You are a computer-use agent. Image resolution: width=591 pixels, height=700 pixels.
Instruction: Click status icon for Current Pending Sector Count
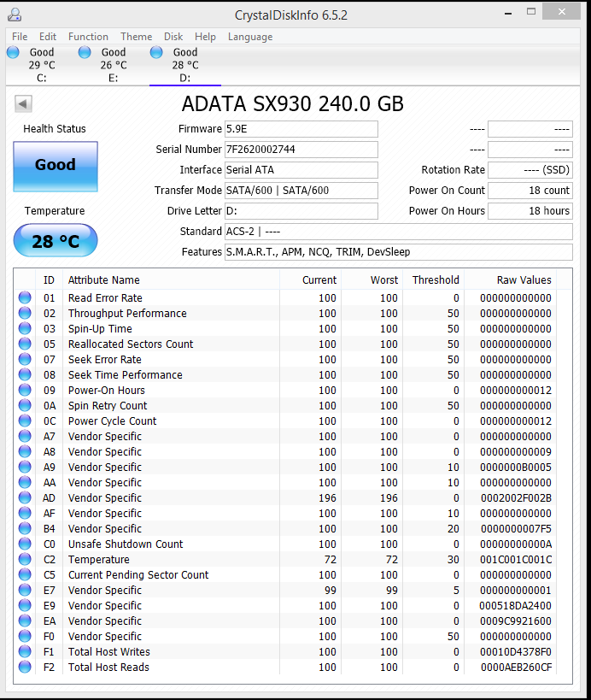(25, 574)
